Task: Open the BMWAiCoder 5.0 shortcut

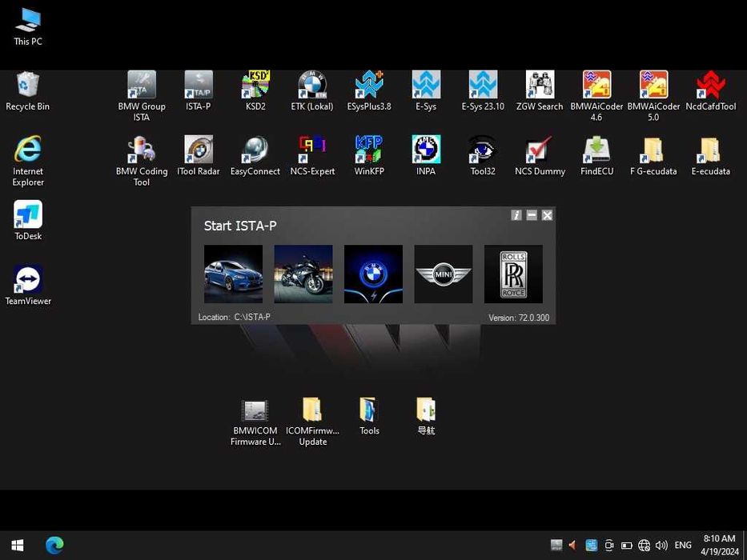Action: tap(653, 86)
